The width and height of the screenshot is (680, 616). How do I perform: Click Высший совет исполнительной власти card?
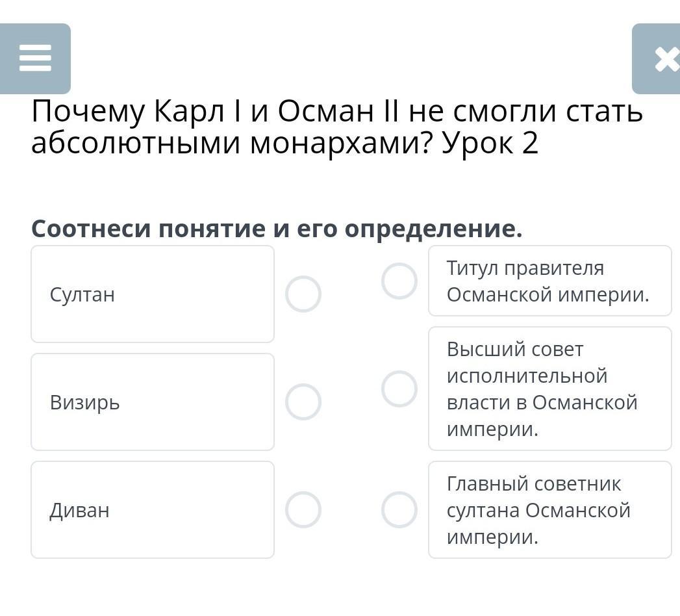pos(549,389)
